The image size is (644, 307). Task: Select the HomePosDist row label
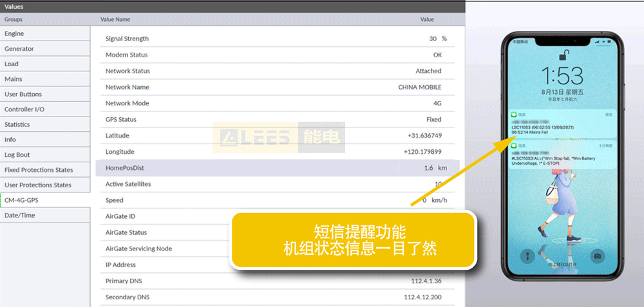point(125,168)
